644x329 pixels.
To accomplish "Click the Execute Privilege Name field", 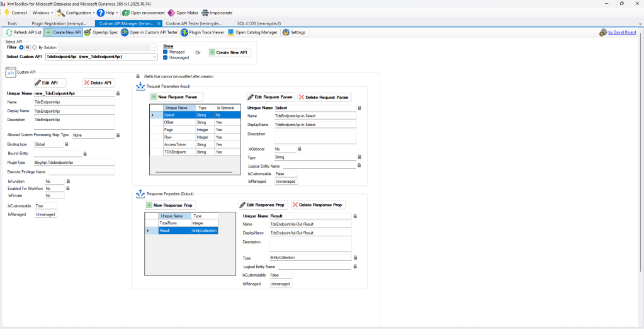I will pos(82,172).
